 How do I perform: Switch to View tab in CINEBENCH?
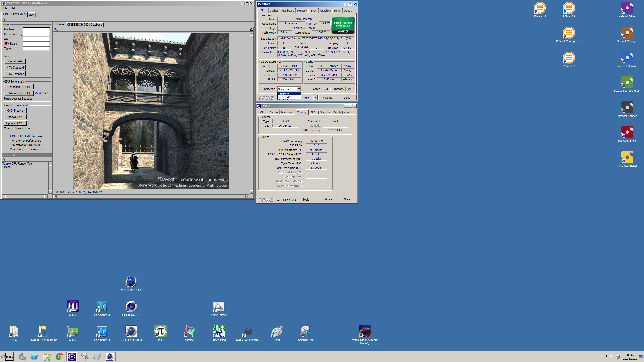31,15
